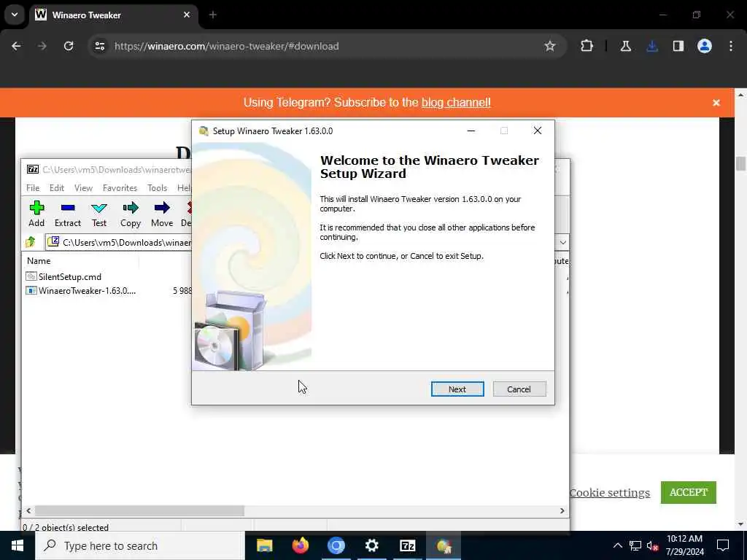Click the browser address bar URL
This screenshot has height=560, width=747.
(227, 46)
